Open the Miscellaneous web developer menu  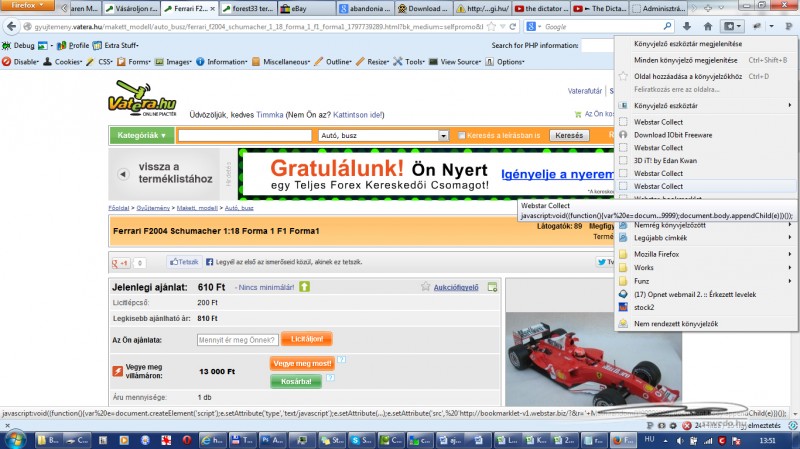(281, 62)
